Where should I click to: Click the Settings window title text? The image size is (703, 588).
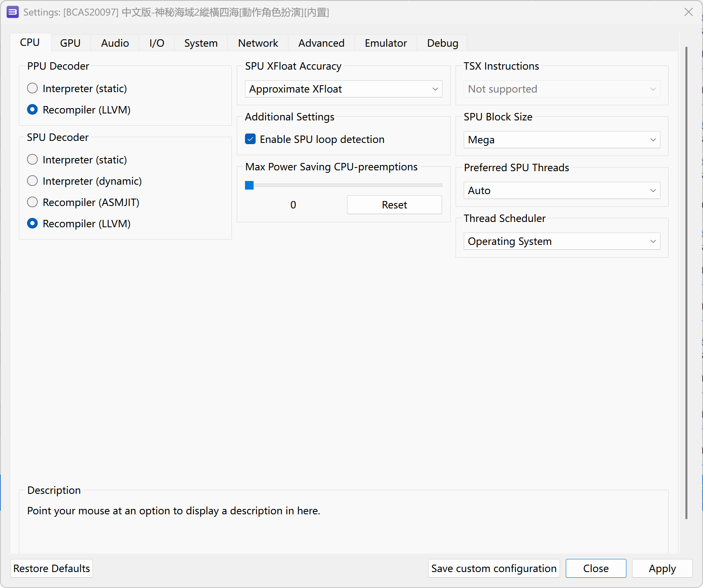tap(176, 12)
